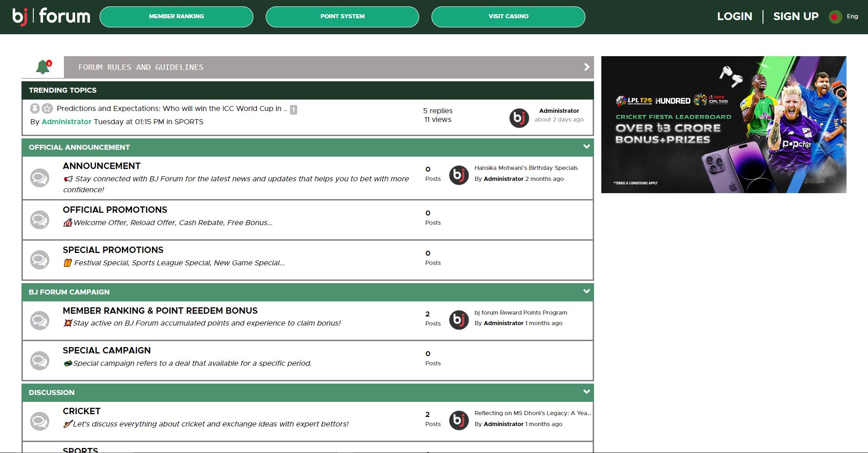Open the notification bell icon
868x453 pixels.
(x=43, y=67)
